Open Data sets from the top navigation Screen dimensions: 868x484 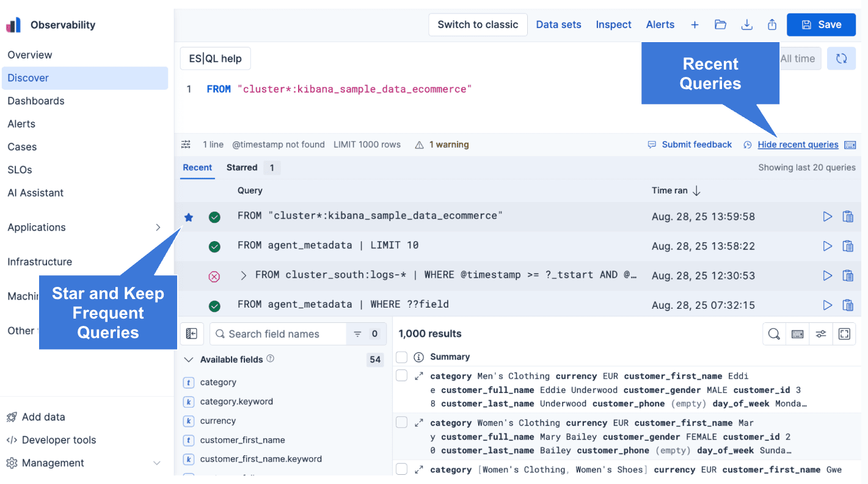[x=558, y=24]
